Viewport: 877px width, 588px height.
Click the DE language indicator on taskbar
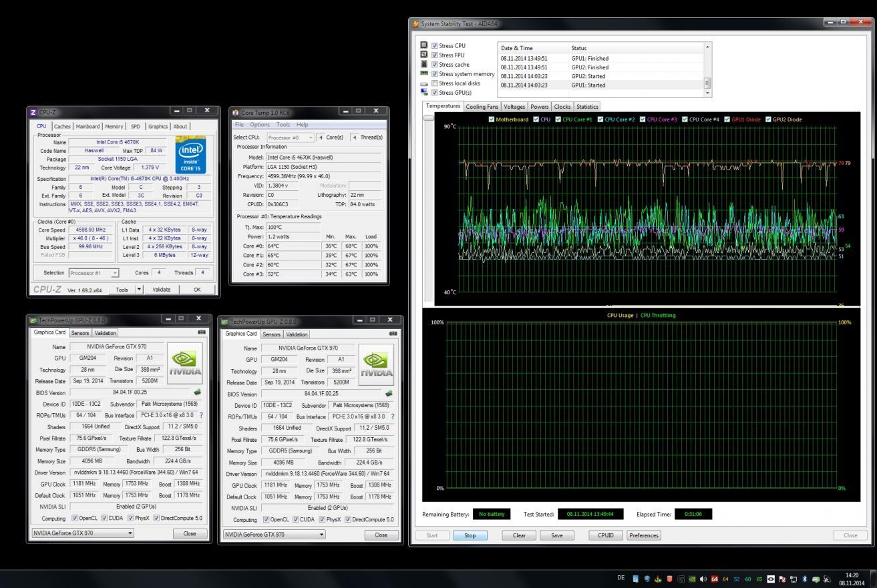tap(621, 578)
